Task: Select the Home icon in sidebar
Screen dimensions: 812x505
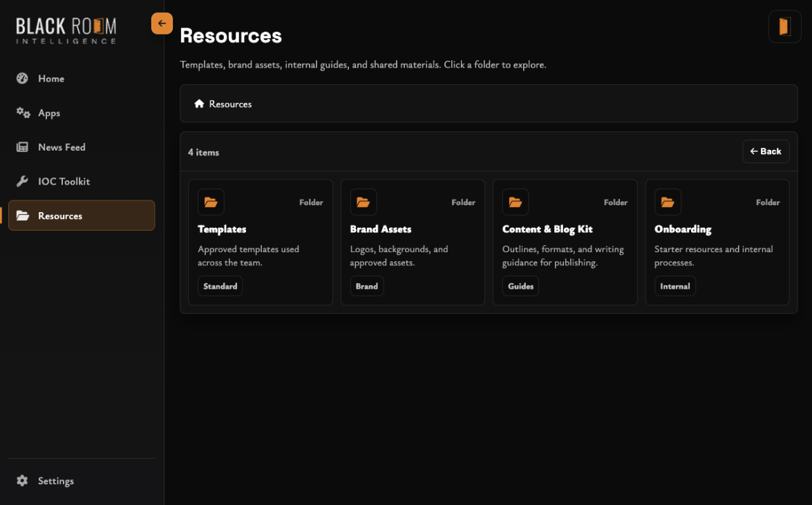Action: pos(22,78)
